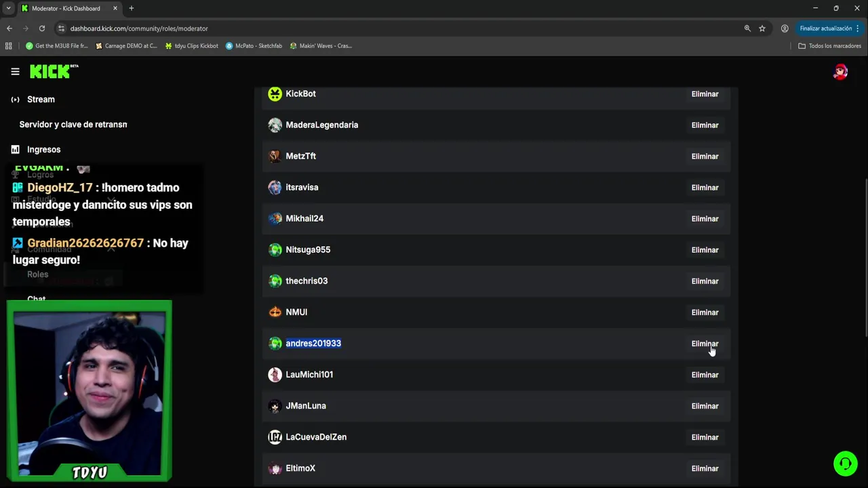Open Ingresos in the sidebar
The width and height of the screenshot is (868, 488).
(43, 150)
